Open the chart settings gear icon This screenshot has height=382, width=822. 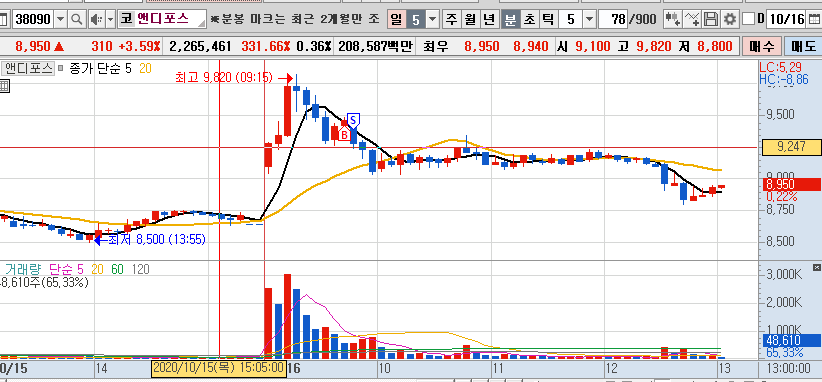point(730,20)
